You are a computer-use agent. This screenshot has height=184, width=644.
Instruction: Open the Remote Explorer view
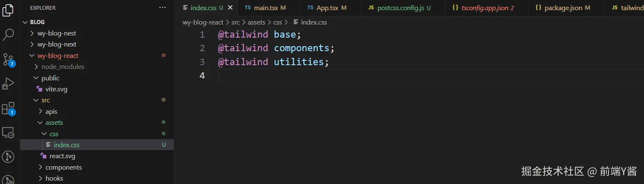point(8,133)
